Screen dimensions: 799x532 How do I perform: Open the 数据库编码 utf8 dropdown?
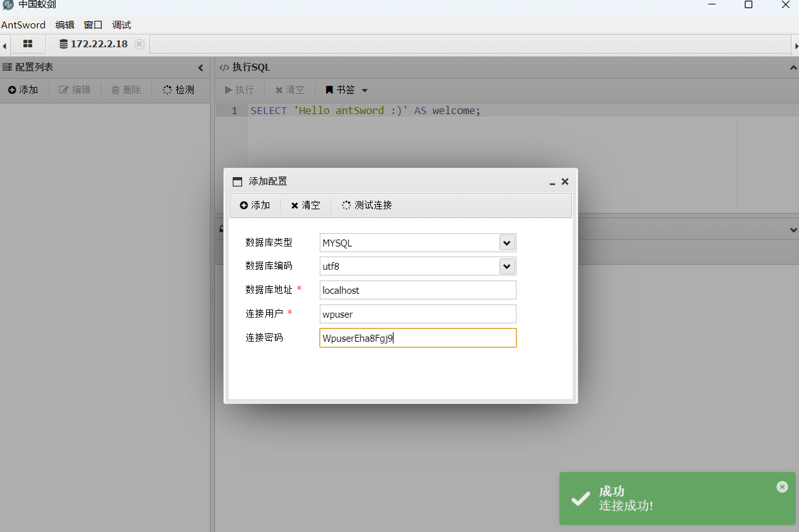507,267
